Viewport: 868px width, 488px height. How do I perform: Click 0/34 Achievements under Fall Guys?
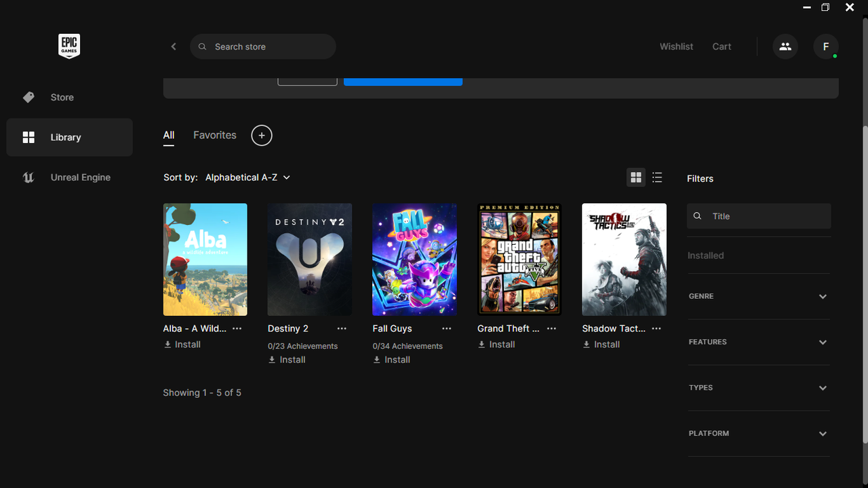[x=408, y=346]
